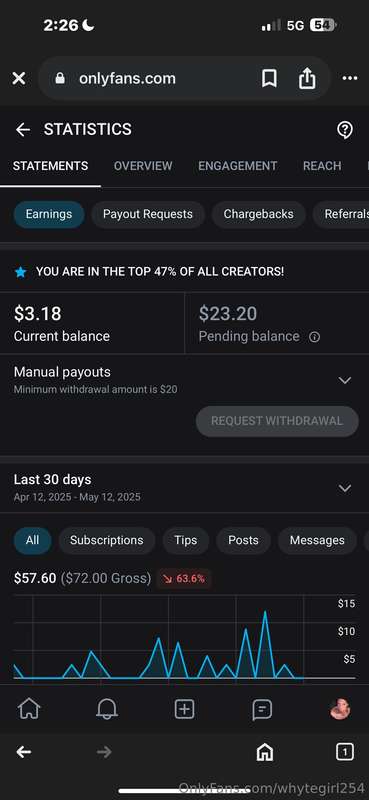This screenshot has height=800, width=369.
Task: Open the three-dot browser menu
Action: 350,78
